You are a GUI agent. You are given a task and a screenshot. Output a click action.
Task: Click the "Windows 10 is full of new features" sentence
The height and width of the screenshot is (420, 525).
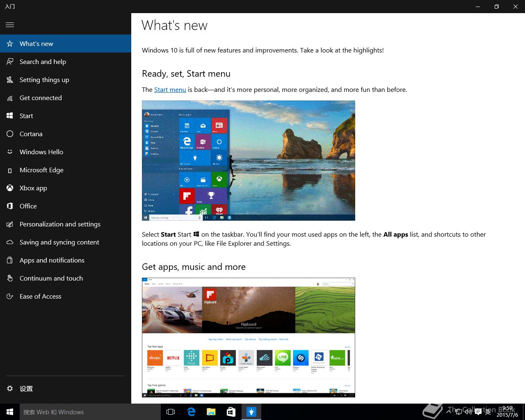click(263, 50)
